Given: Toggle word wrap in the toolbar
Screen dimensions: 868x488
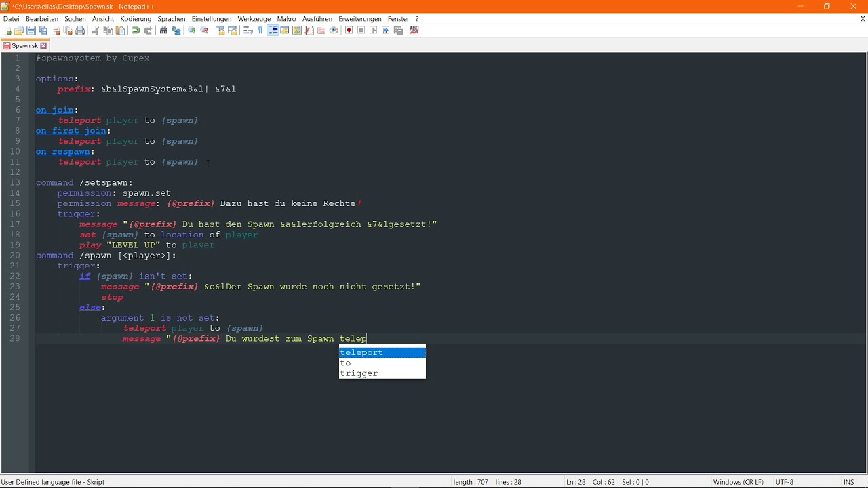Looking at the screenshot, I should coord(248,30).
